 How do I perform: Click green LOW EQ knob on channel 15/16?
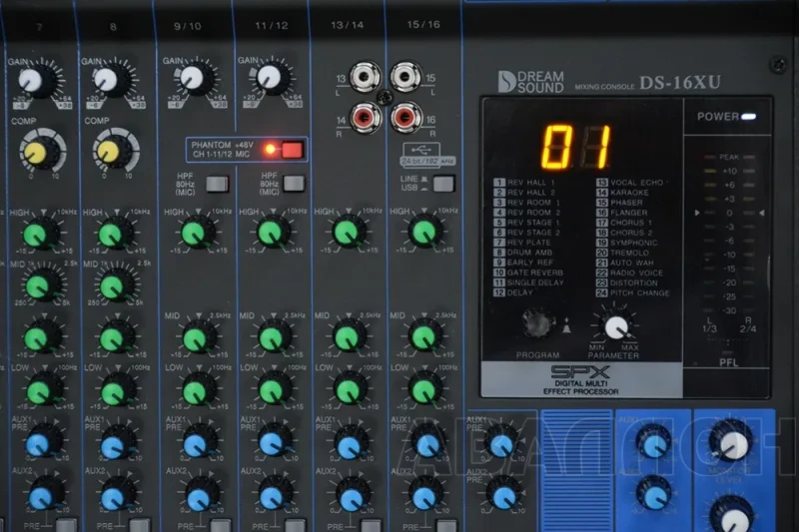pyautogui.click(x=423, y=390)
